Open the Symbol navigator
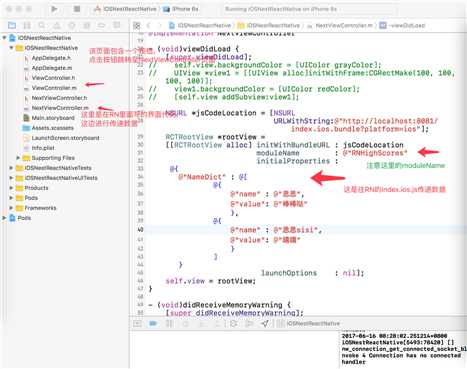This screenshot has width=467, height=369. (x=27, y=25)
